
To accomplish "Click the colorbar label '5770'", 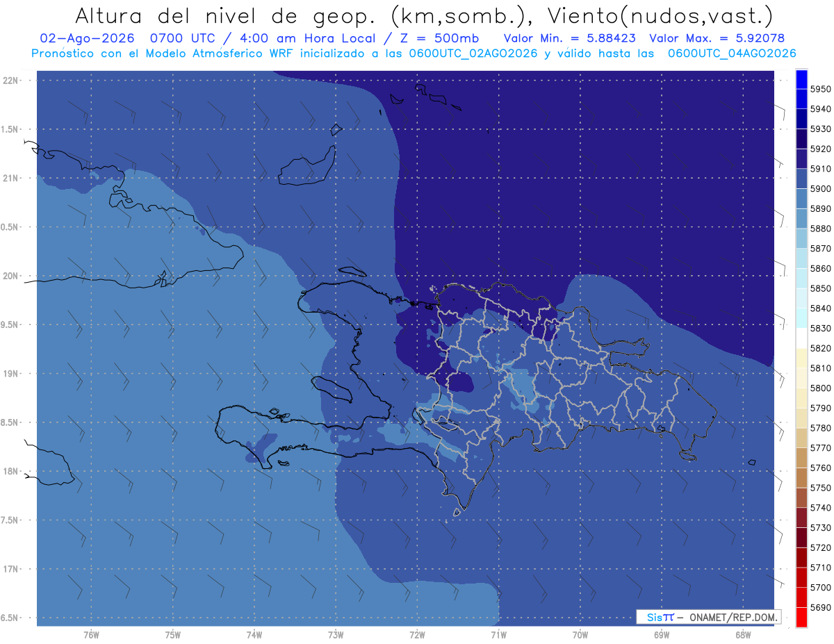I will 820,448.
